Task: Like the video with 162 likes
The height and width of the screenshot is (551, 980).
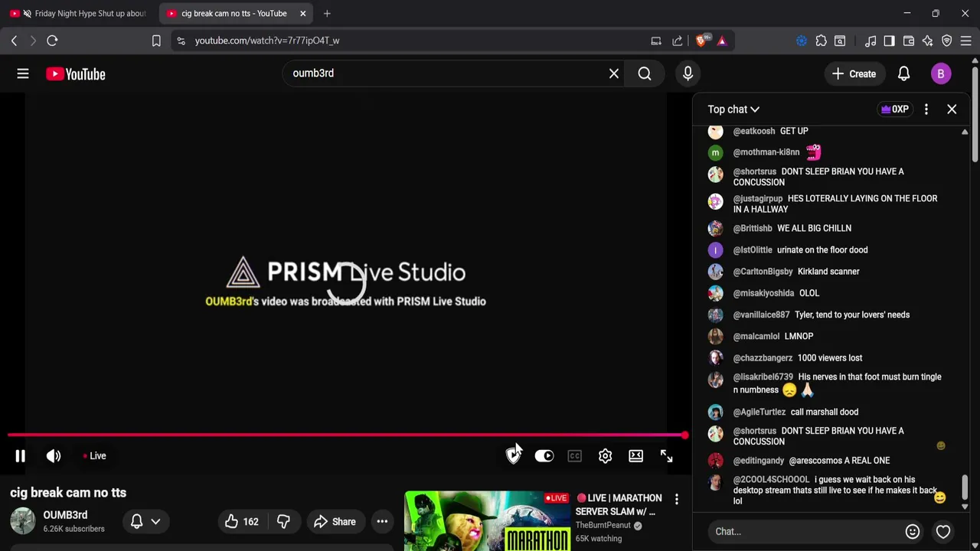Action: pos(241,522)
